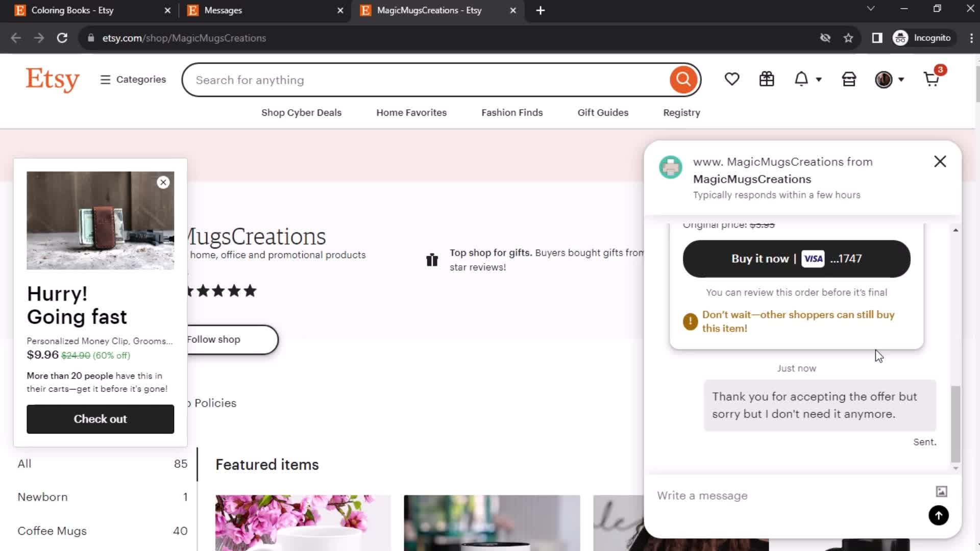Click Buy it now with Visa 1747
The height and width of the screenshot is (551, 980).
point(796,259)
